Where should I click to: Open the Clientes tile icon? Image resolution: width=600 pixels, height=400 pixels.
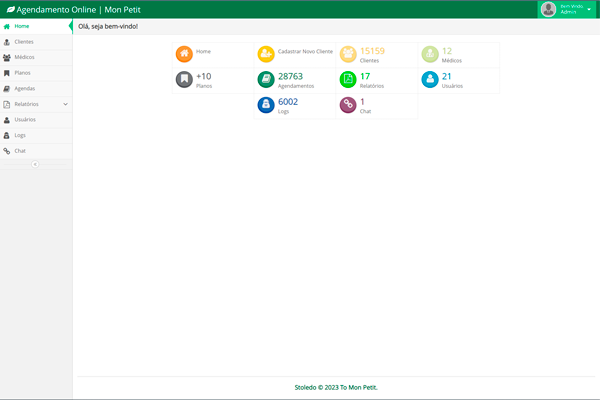coord(347,54)
